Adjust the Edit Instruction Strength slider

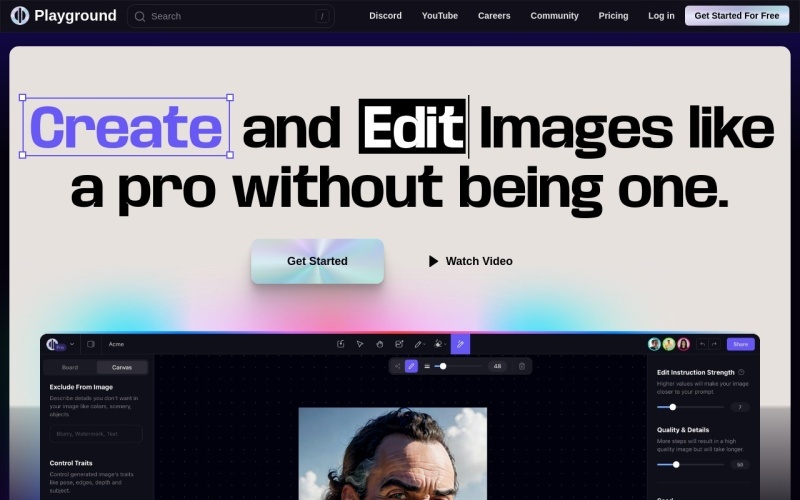(690, 407)
